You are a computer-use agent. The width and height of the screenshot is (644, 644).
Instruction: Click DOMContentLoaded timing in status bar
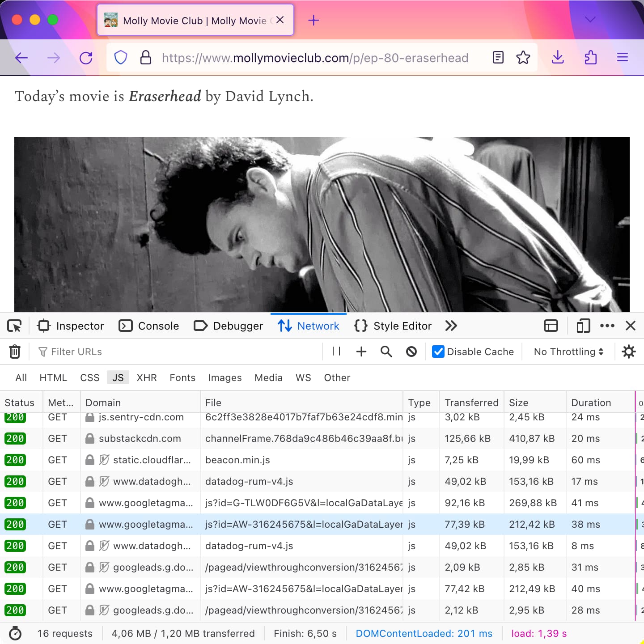tap(424, 633)
